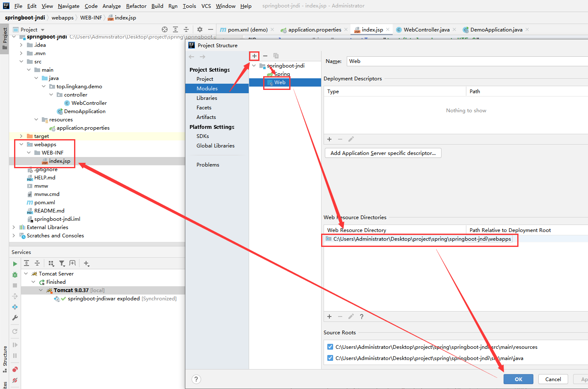Click the locate/select opened file icon in Project panel
Image resolution: width=588 pixels, height=389 pixels.
point(165,29)
